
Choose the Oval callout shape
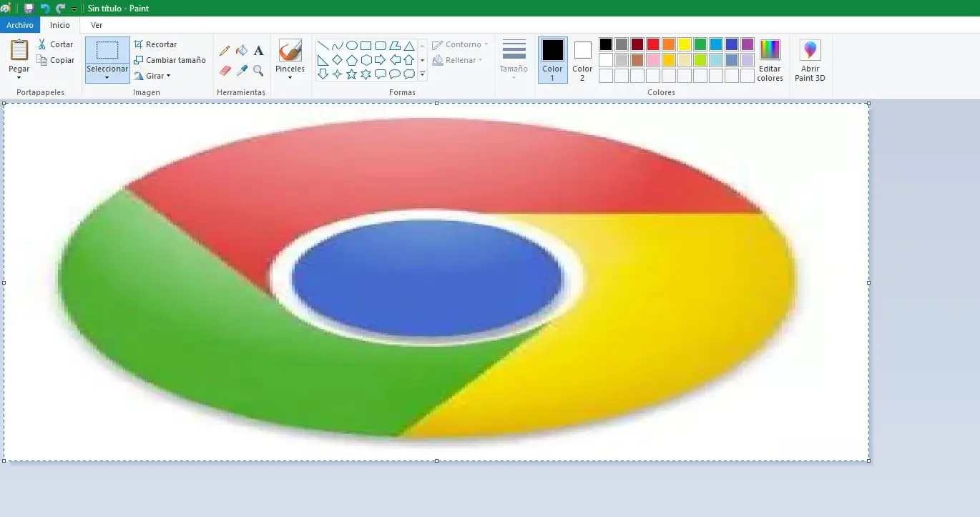pos(394,74)
